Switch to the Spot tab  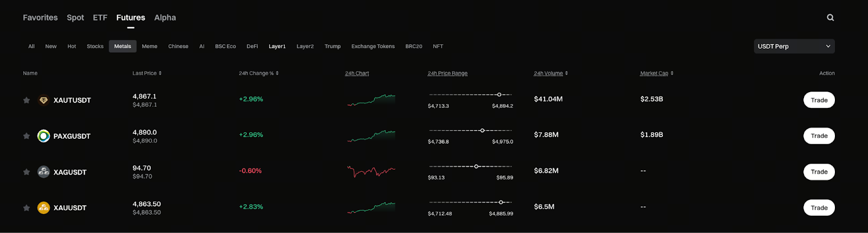pyautogui.click(x=75, y=18)
